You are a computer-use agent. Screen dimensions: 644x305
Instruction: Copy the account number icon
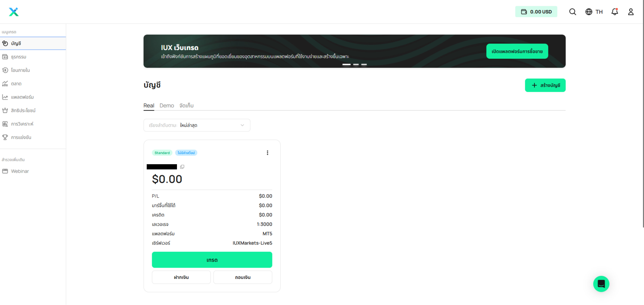[x=182, y=167]
